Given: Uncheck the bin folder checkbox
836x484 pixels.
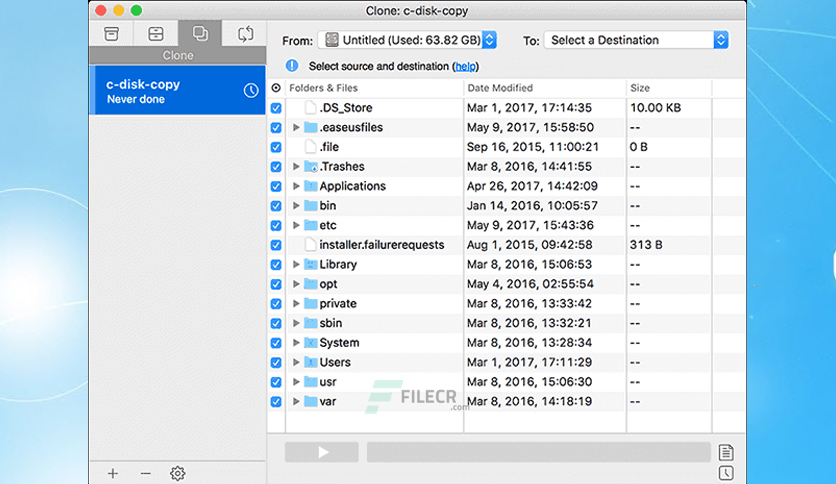Looking at the screenshot, I should pos(276,206).
